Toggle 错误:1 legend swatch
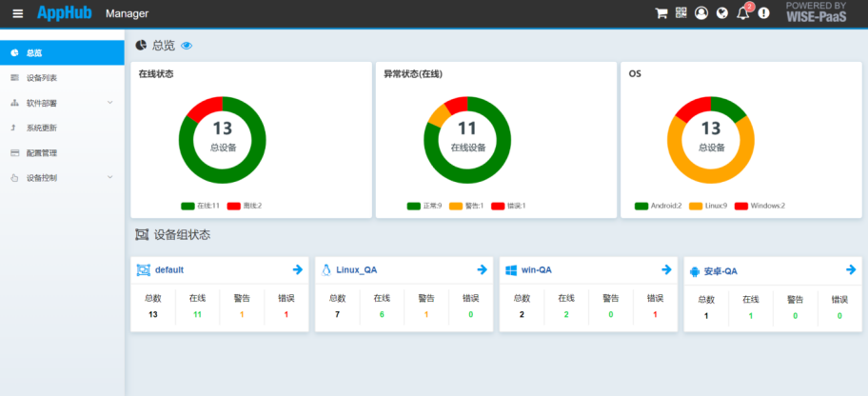This screenshot has width=868, height=396. (x=498, y=206)
